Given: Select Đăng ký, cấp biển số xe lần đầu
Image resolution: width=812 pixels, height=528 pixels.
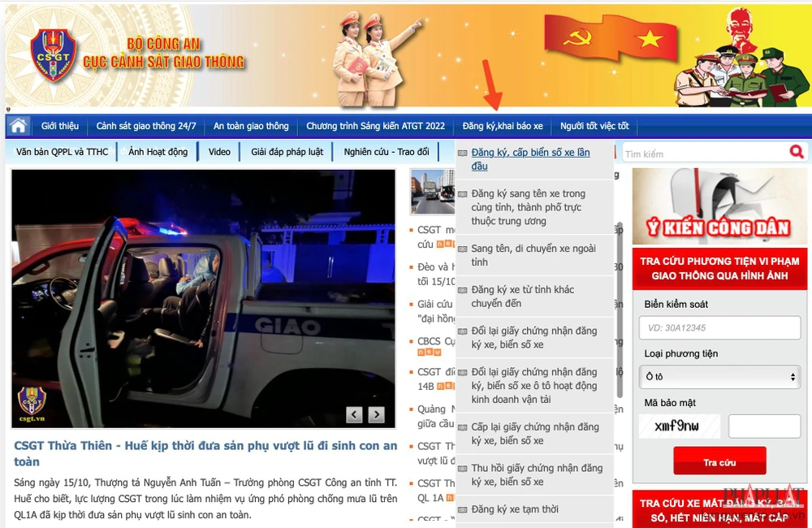Looking at the screenshot, I should (530, 159).
